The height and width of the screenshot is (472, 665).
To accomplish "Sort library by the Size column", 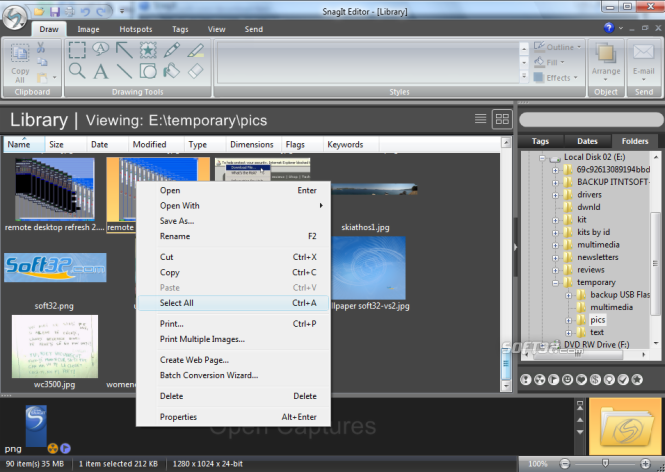I will 65,145.
